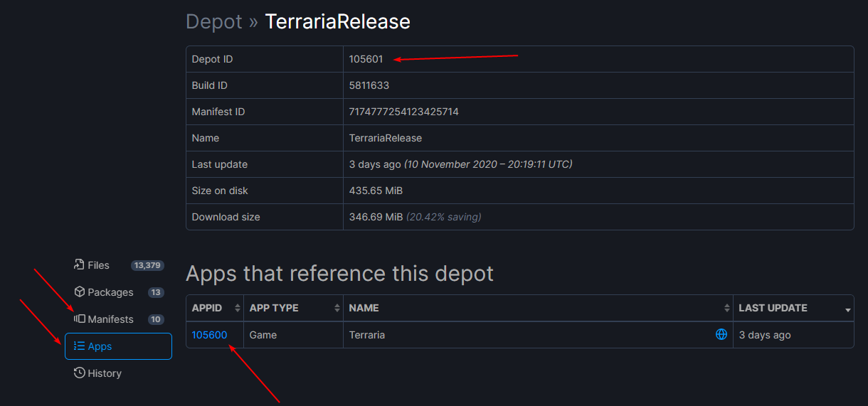The image size is (868, 406).
Task: Switch to the History tab label
Action: (x=105, y=373)
